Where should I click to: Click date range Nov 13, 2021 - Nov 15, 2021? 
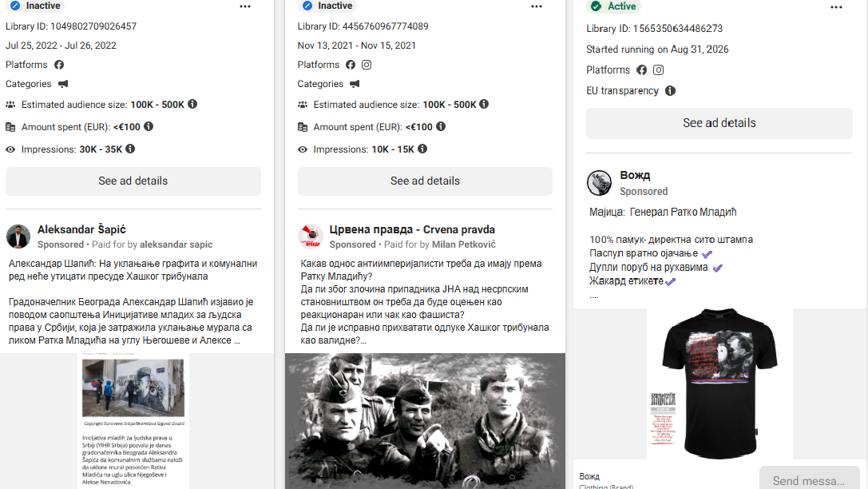356,46
